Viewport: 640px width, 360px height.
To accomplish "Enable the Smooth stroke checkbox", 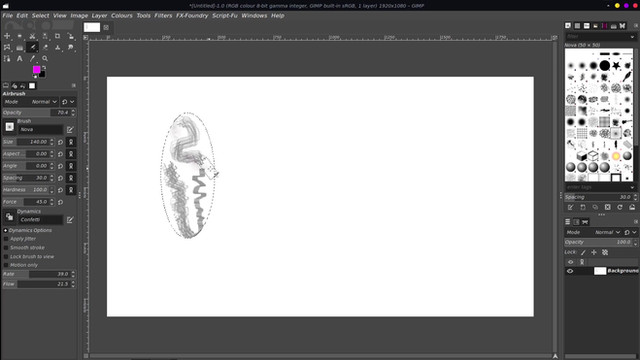I will [x=6, y=248].
